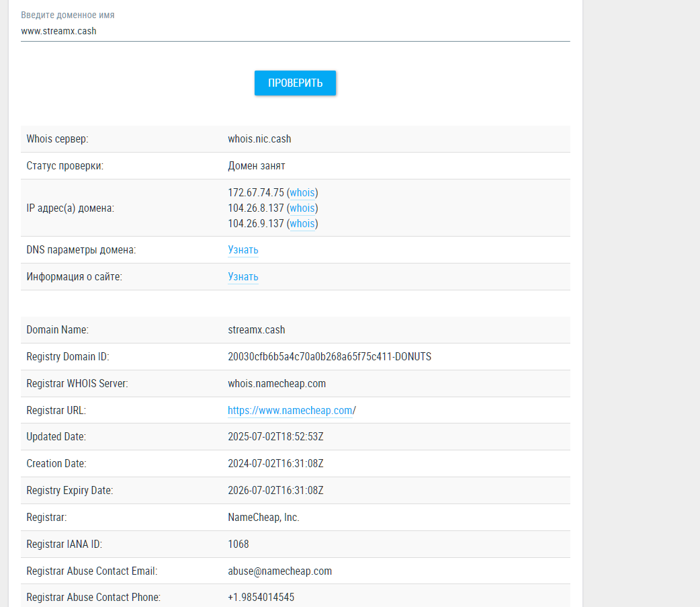Screen dimensions: 700x607
Task: Open the namecheap.com Registrar URL link
Action: (290, 411)
